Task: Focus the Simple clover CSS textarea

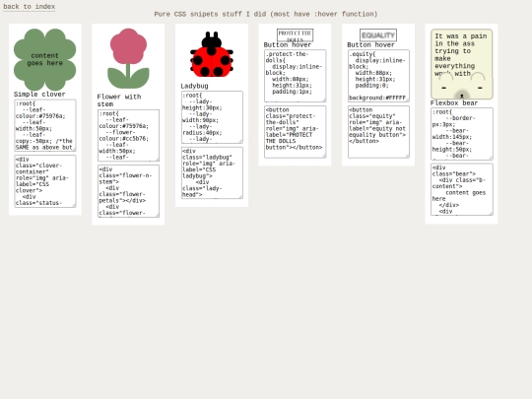Action: pos(45,125)
